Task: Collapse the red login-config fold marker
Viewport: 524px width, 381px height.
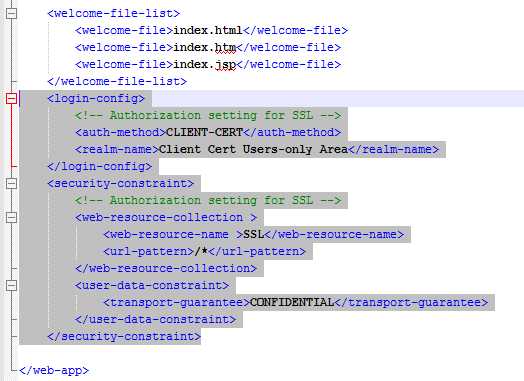Action: (11, 98)
